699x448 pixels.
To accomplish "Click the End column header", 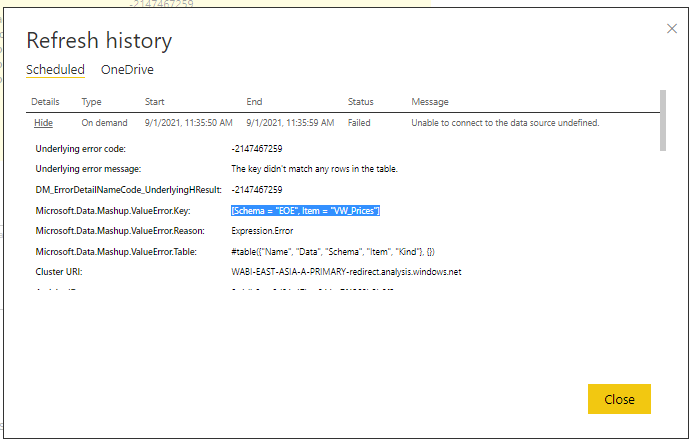I will click(254, 102).
